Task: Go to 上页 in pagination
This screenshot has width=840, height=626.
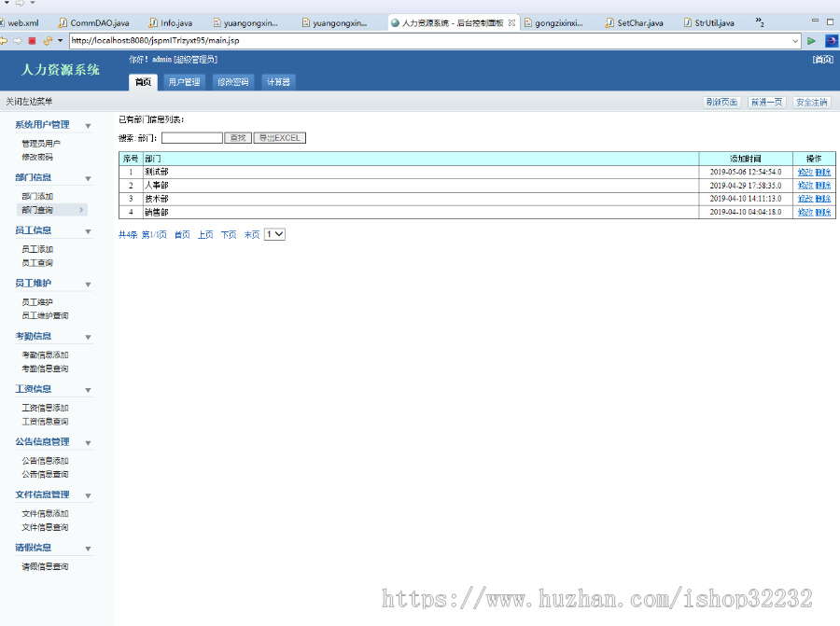Action: coord(205,234)
